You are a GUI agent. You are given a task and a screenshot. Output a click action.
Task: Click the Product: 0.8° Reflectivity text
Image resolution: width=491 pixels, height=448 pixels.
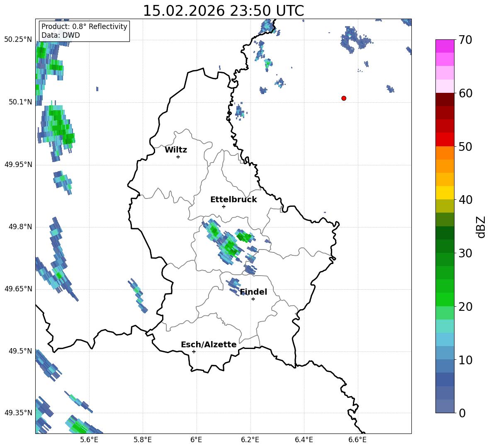(x=84, y=27)
